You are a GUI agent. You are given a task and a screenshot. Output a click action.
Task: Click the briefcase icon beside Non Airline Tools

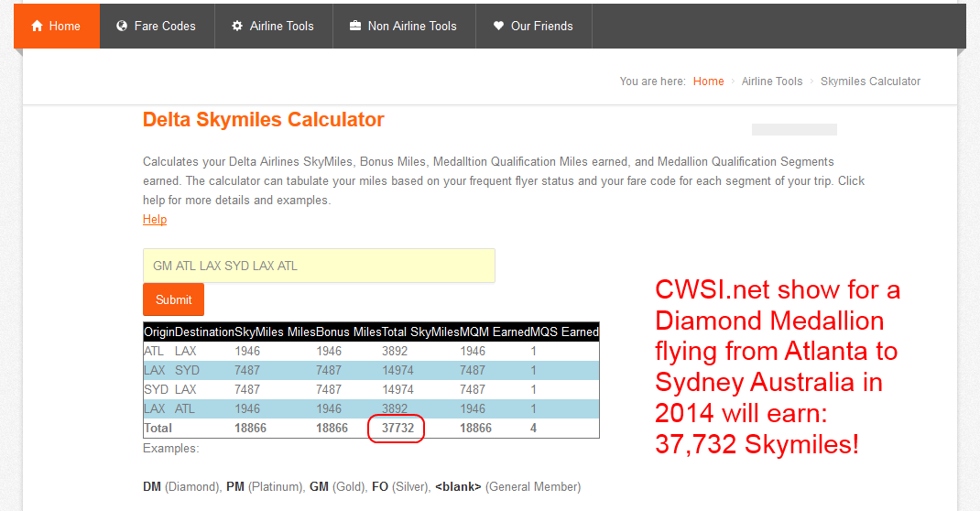355,26
